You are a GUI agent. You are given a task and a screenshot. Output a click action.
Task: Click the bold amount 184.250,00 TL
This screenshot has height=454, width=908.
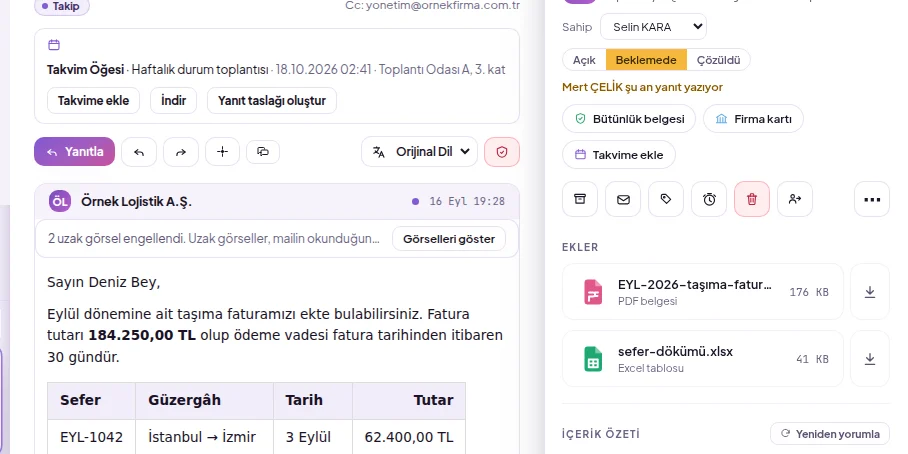[142, 335]
